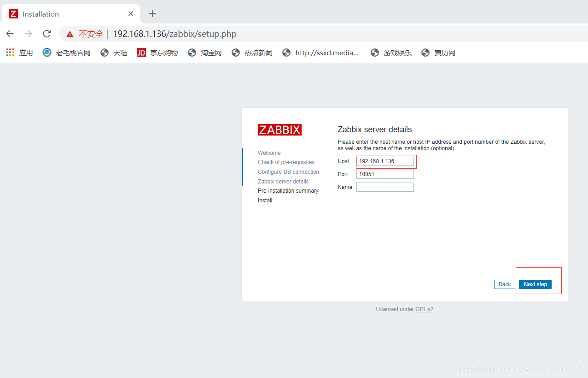588x378 pixels.
Task: Click the Next step button
Action: click(535, 284)
